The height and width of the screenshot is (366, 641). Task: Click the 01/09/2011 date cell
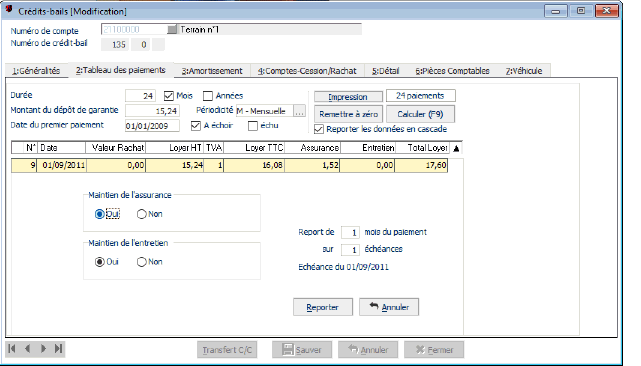(62, 165)
